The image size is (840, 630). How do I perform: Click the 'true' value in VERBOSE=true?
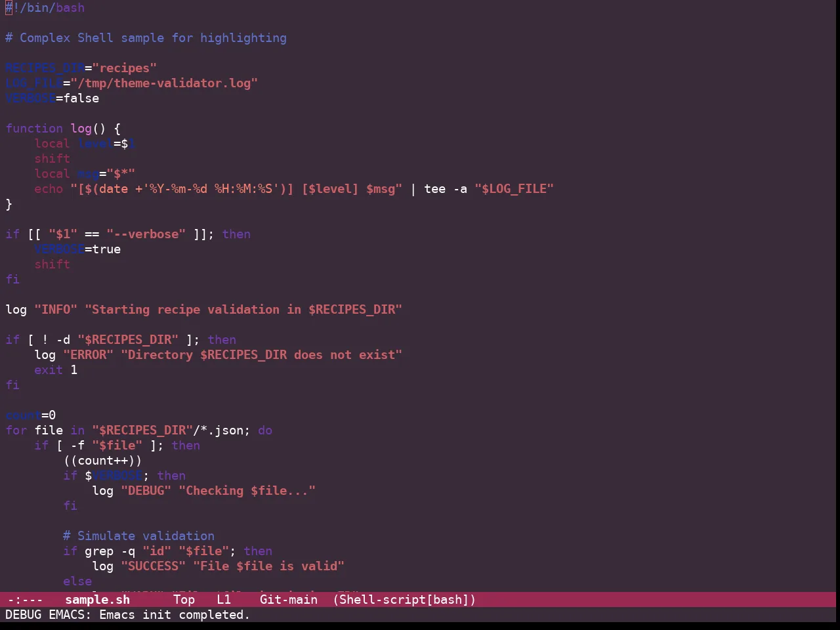(x=106, y=249)
